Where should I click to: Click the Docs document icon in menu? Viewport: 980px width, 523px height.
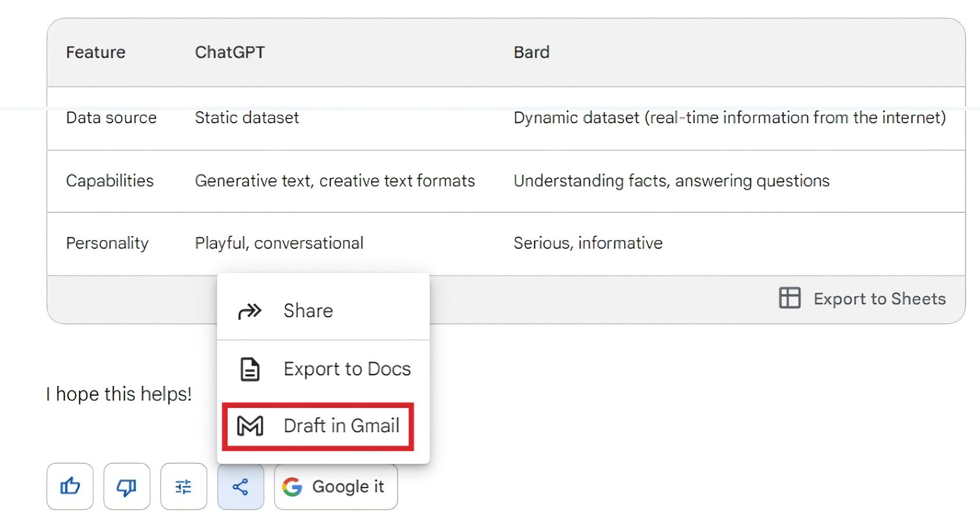point(250,369)
